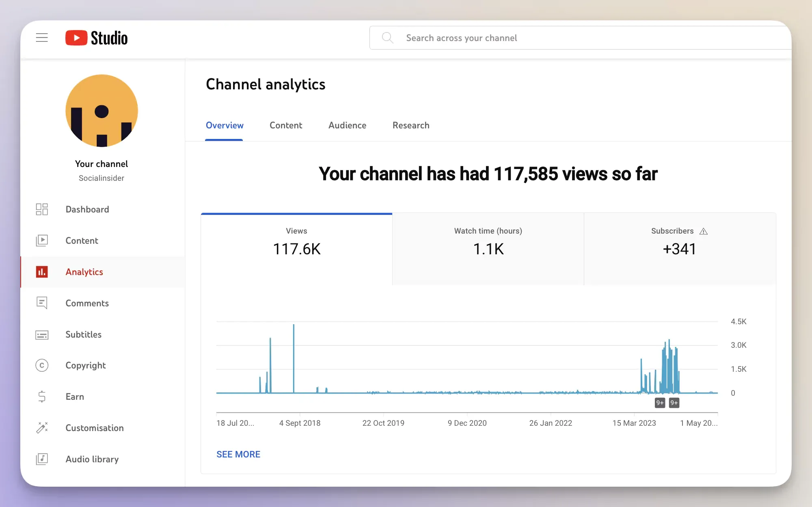
Task: Click the Earn dollar icon
Action: [x=42, y=396]
